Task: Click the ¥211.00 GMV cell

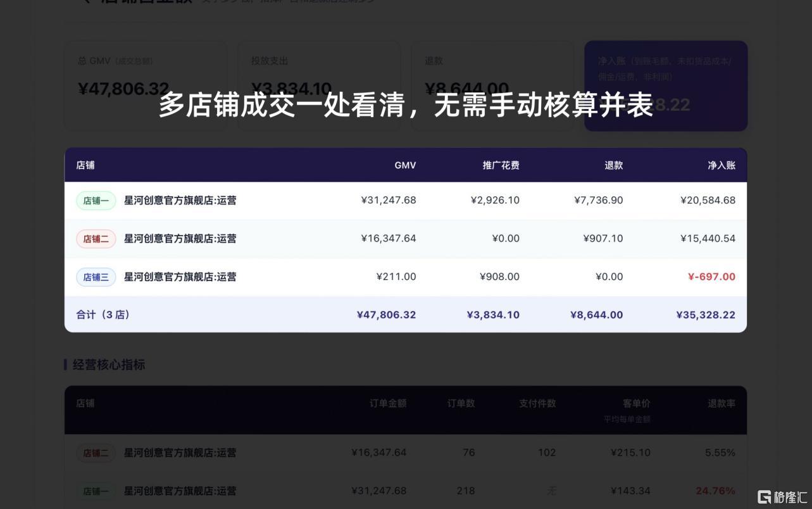Action: (396, 276)
